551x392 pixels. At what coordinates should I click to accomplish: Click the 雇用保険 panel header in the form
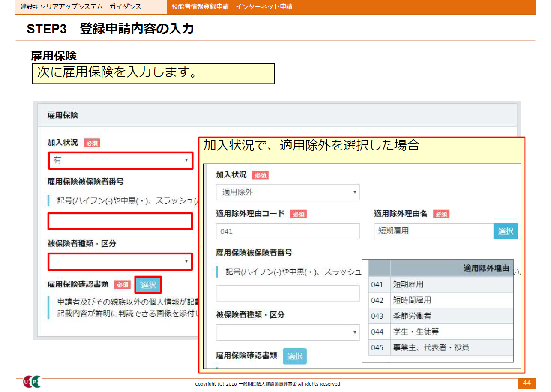[x=277, y=115]
